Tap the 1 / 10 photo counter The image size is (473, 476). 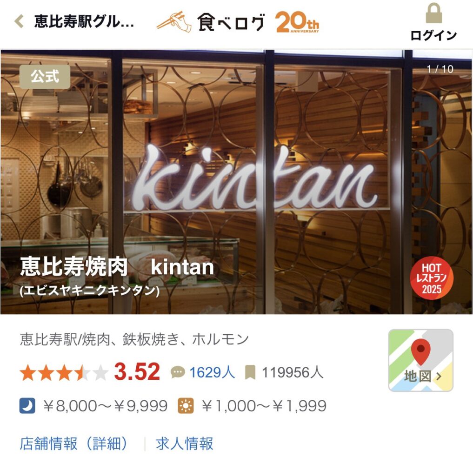[x=440, y=69]
